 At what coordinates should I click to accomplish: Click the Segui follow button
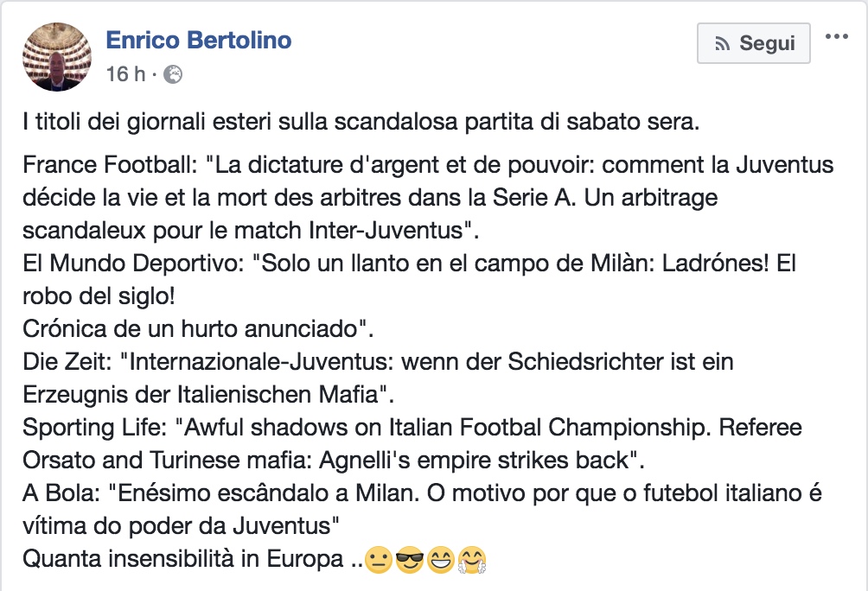tap(753, 43)
